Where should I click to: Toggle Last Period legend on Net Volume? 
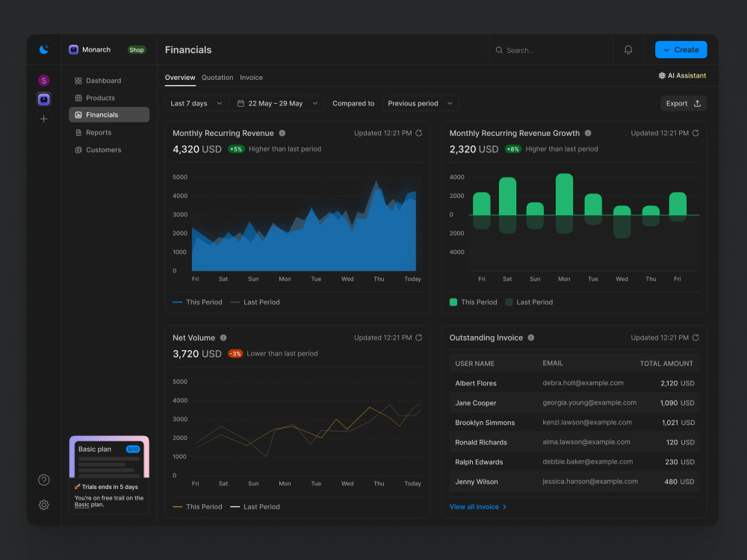coord(255,507)
